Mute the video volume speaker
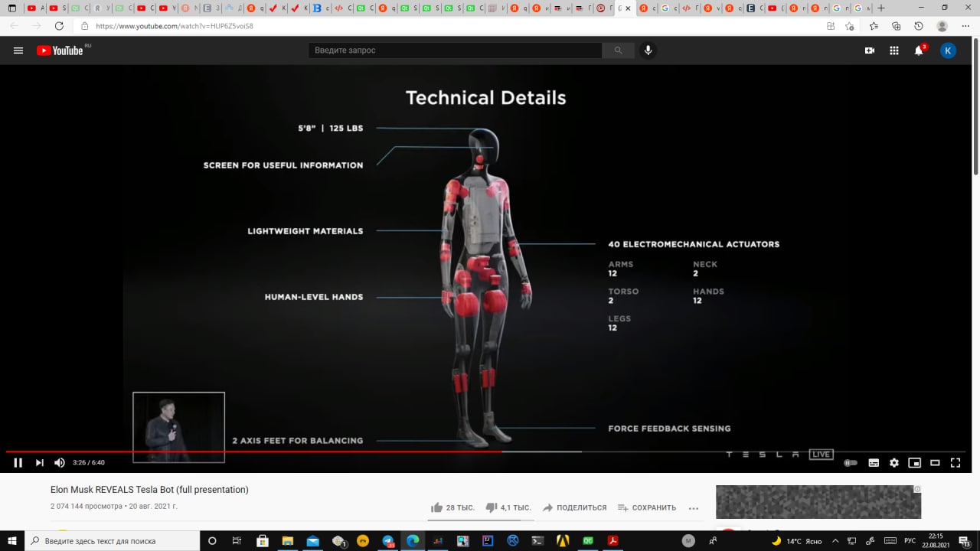The height and width of the screenshot is (551, 980). 60,462
